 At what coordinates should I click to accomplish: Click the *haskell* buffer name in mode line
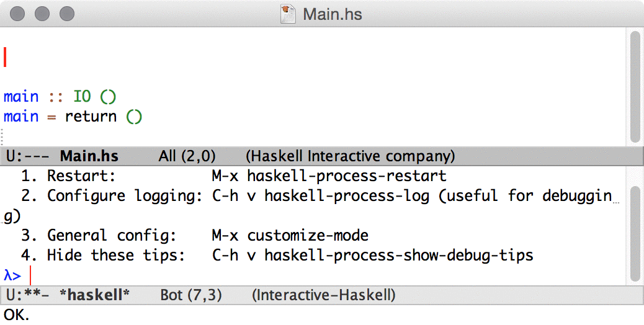[94, 295]
